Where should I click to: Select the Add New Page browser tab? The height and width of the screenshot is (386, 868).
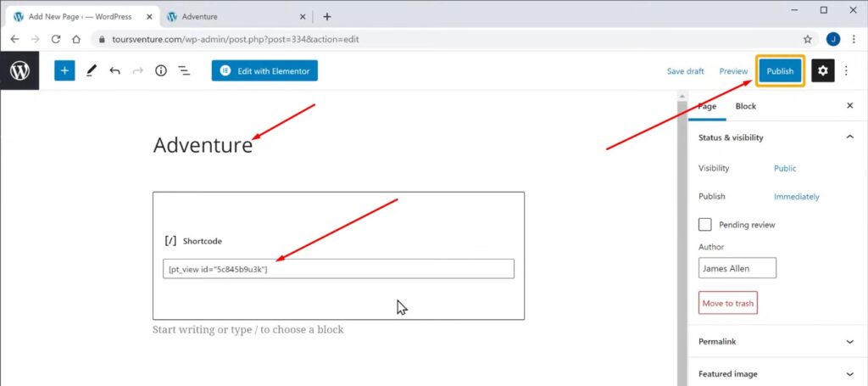point(83,17)
